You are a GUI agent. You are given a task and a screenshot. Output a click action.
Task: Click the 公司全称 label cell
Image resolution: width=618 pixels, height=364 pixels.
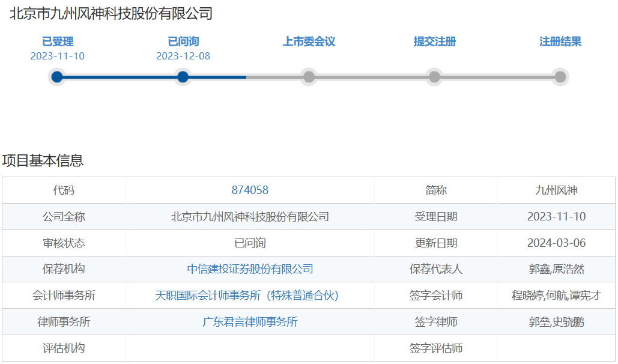(64, 216)
